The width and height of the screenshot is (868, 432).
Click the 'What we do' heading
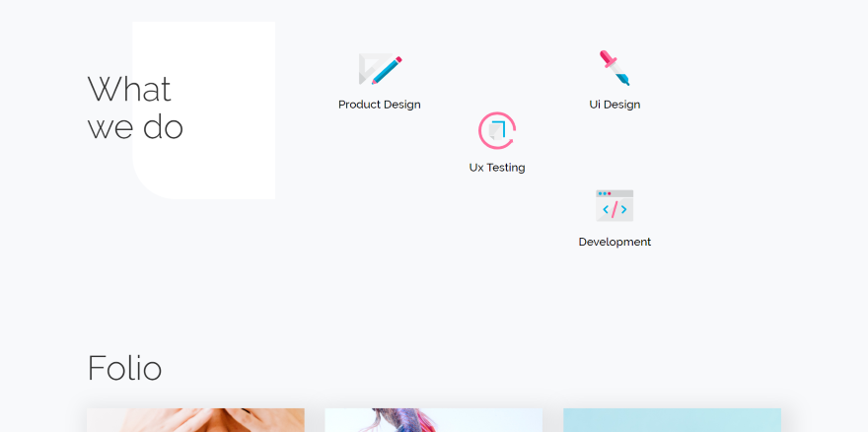coord(135,108)
